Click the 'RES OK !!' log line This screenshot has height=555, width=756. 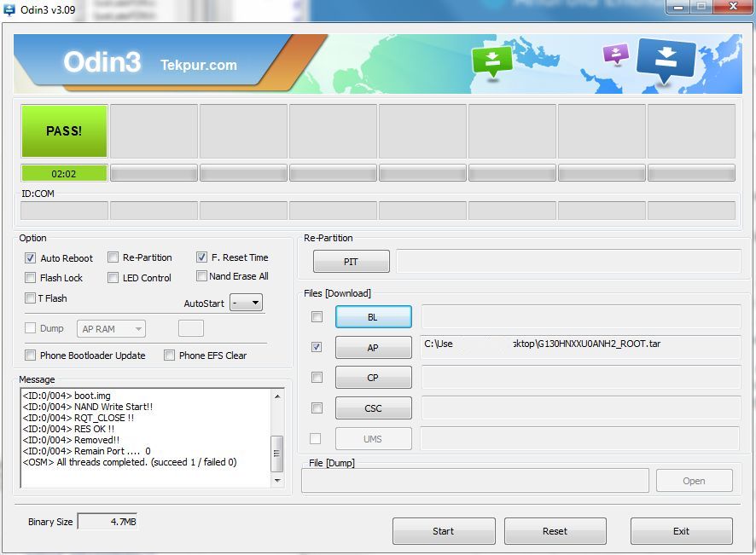click(68, 429)
